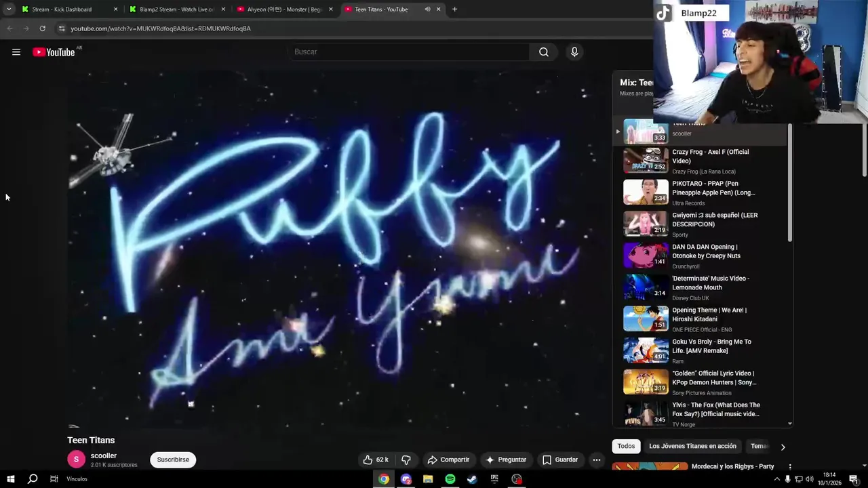Filter by Los Jóvenes Titanes en acción
Viewport: 868px width, 488px height.
pos(692,446)
